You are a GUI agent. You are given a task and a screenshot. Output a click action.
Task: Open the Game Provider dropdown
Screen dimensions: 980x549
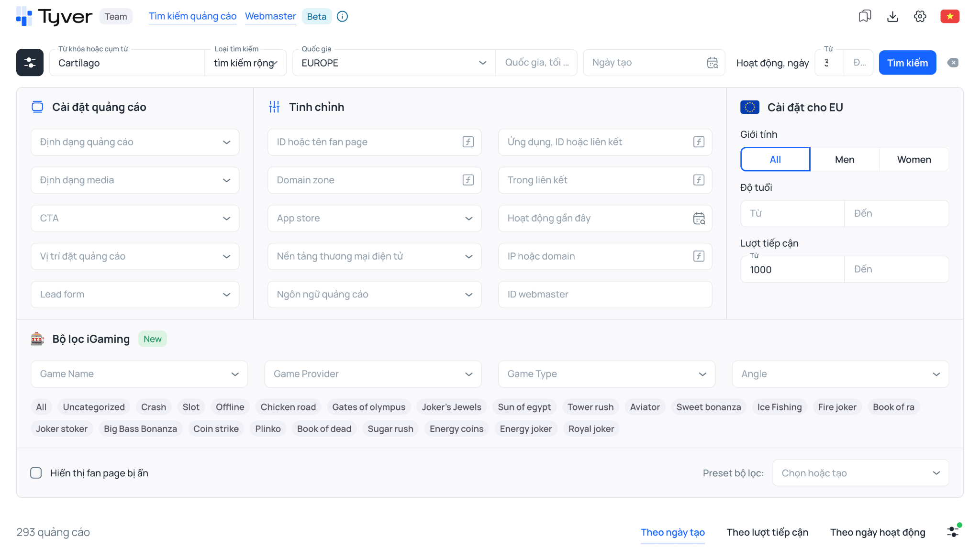coord(373,374)
